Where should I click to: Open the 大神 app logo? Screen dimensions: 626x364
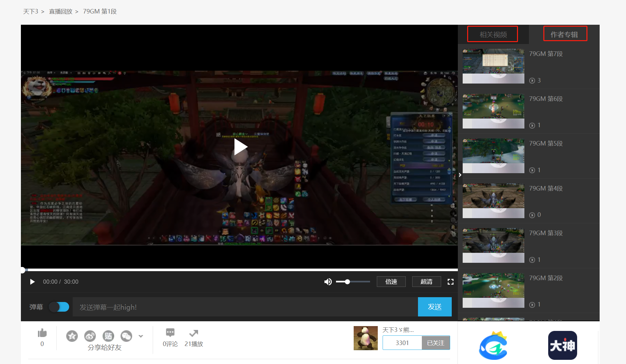click(x=562, y=345)
